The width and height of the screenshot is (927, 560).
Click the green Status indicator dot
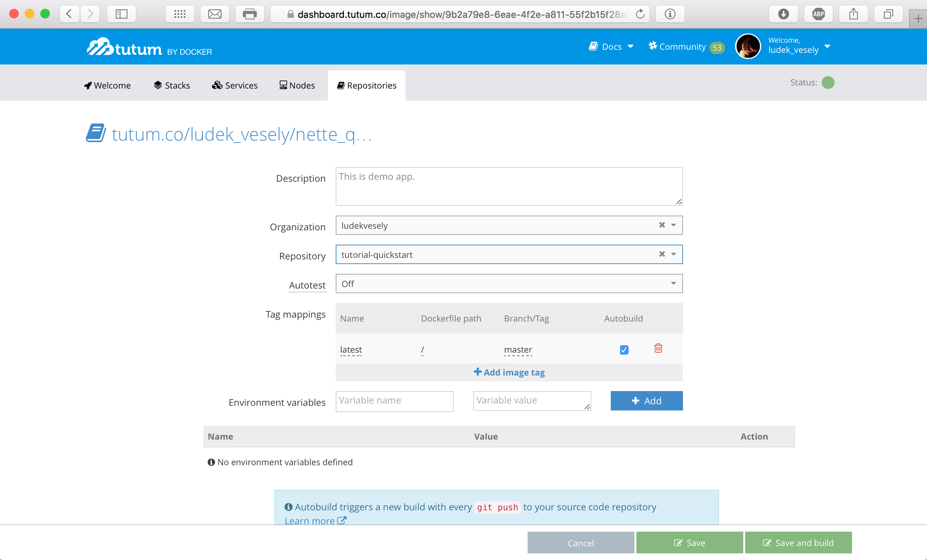tap(828, 82)
